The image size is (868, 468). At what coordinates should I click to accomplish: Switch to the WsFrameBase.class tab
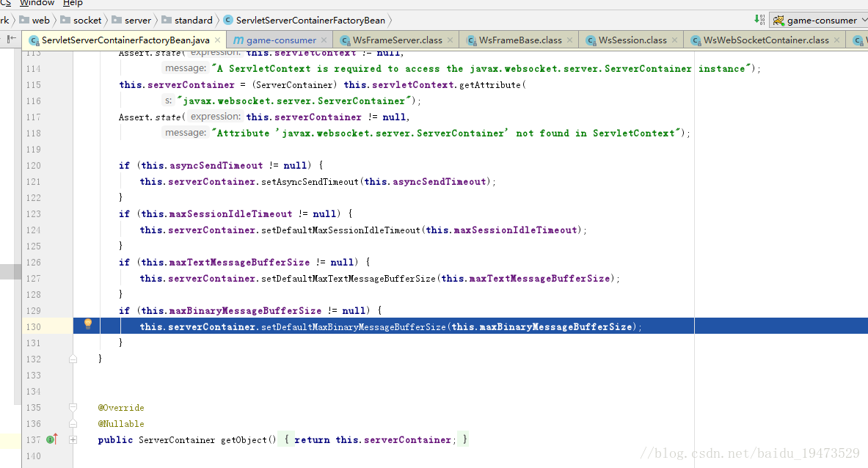519,40
